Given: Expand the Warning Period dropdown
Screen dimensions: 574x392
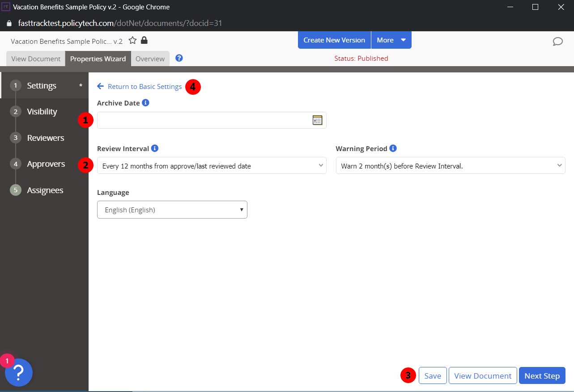Looking at the screenshot, I should tap(450, 165).
